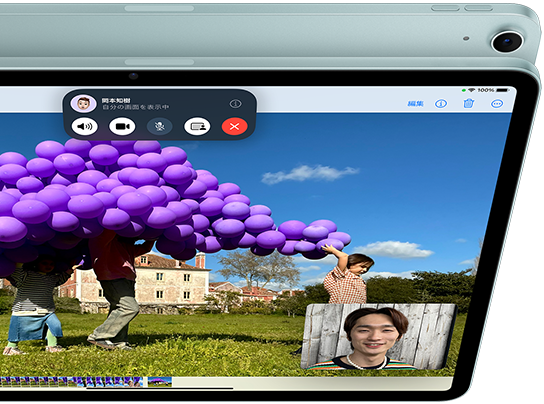This screenshot has height=404, width=544.
Task: End the FaceTime call with red X button
Action: (x=235, y=126)
